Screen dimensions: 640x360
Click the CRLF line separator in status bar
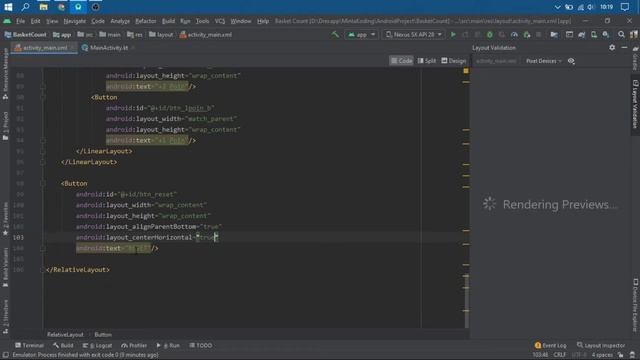pyautogui.click(x=560, y=355)
